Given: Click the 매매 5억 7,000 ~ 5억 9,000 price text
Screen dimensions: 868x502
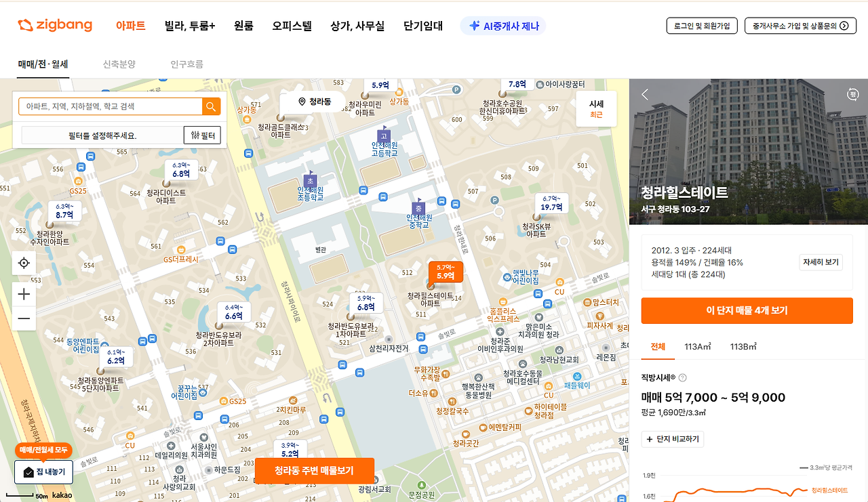Looking at the screenshot, I should point(713,398).
